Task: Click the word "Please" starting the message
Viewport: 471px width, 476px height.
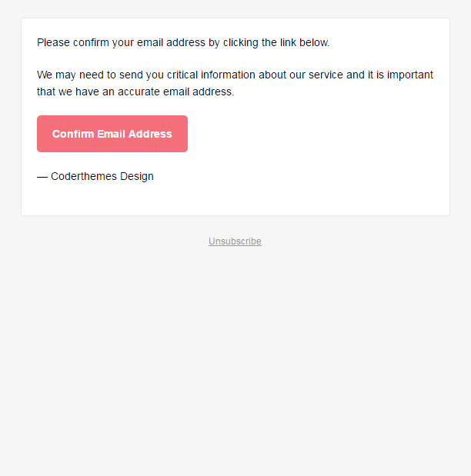Action: (53, 43)
